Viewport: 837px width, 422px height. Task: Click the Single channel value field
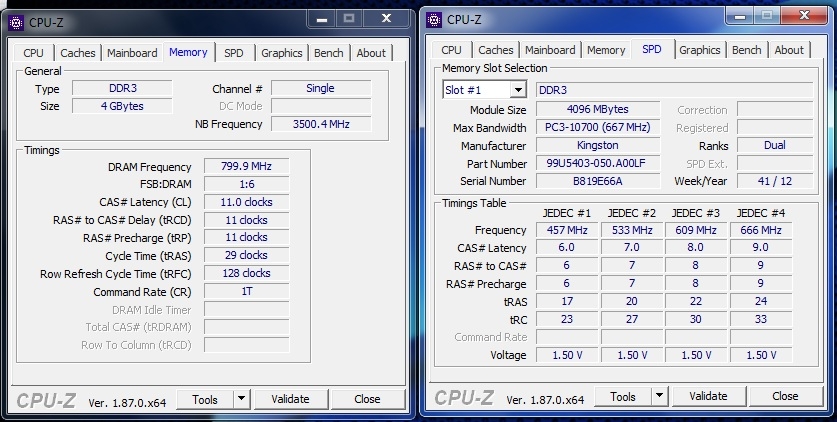(321, 88)
